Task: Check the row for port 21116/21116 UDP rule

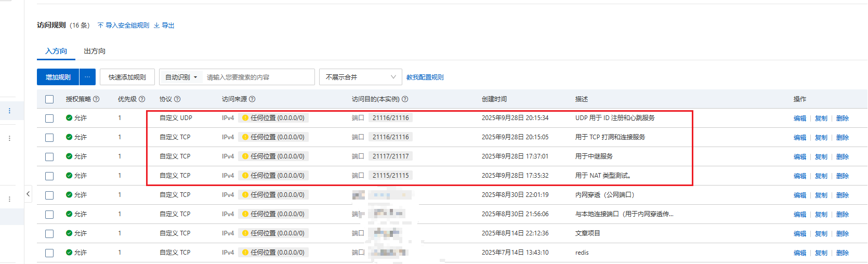Action: pos(49,118)
